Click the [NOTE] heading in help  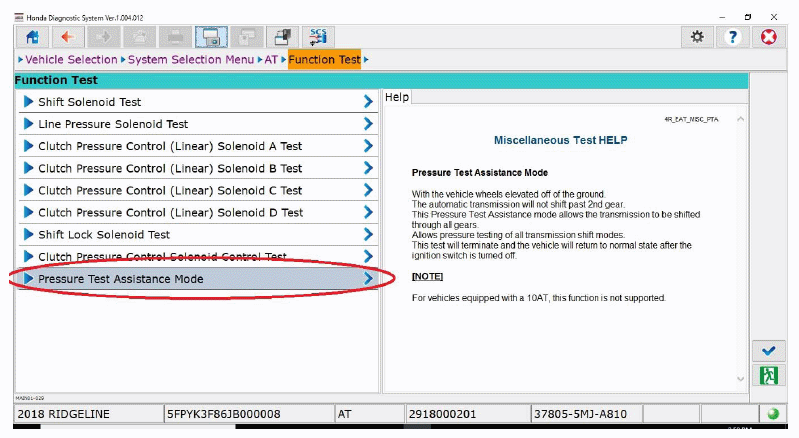tap(427, 276)
